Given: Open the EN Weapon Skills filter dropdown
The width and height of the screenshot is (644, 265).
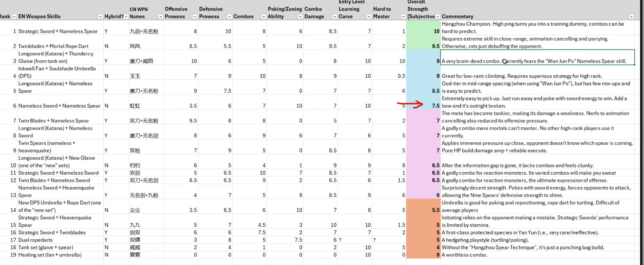Looking at the screenshot, I should [100, 17].
